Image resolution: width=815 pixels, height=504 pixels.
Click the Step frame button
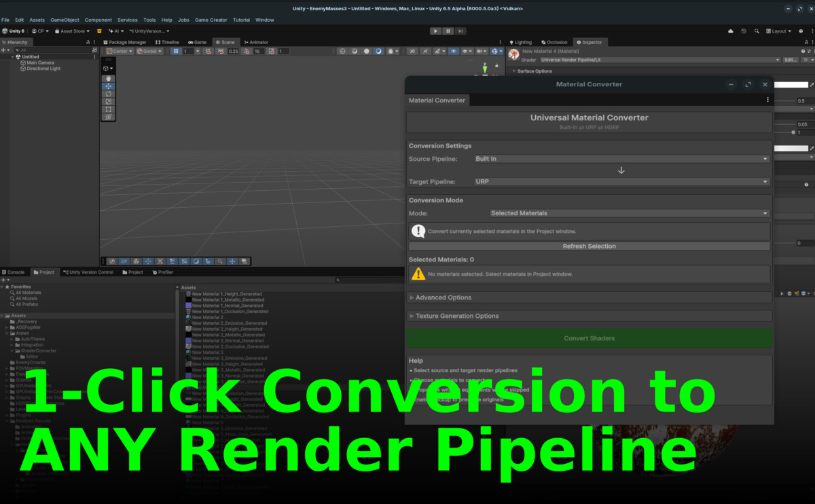460,31
